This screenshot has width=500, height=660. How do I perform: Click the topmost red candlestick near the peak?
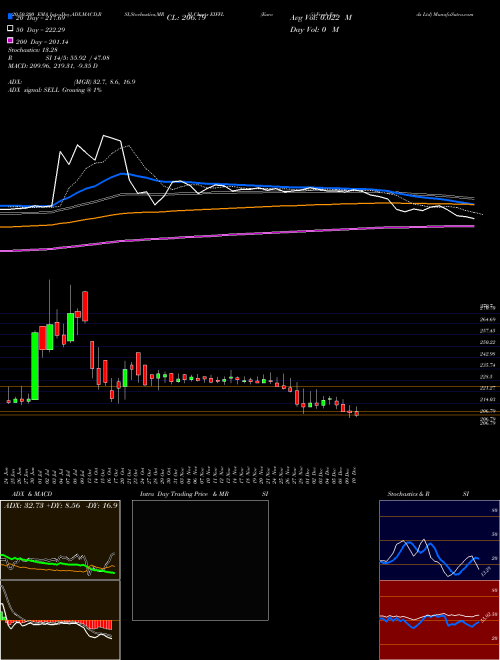(x=85, y=306)
